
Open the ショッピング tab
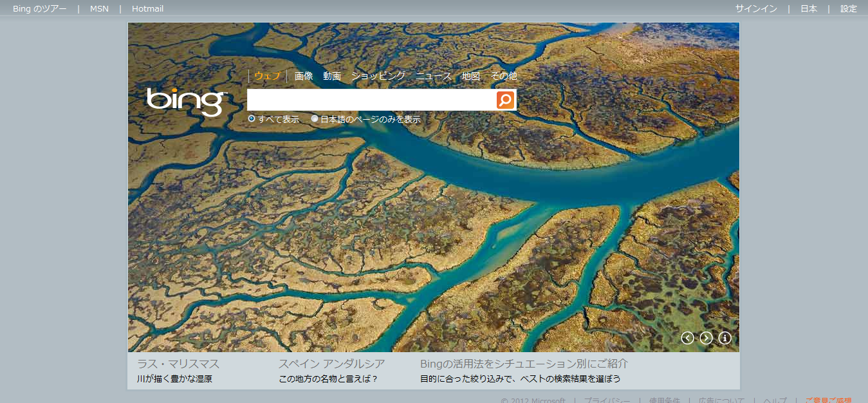click(378, 76)
